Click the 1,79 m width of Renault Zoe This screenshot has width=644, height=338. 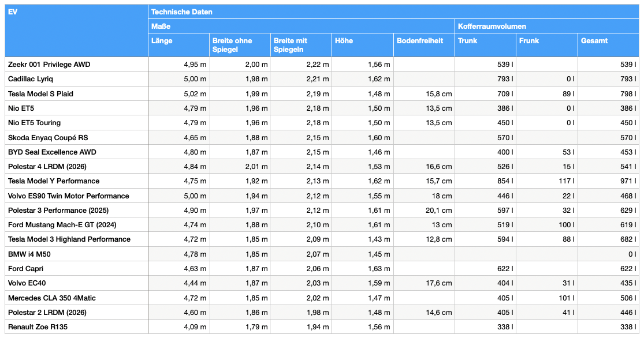[x=256, y=327]
